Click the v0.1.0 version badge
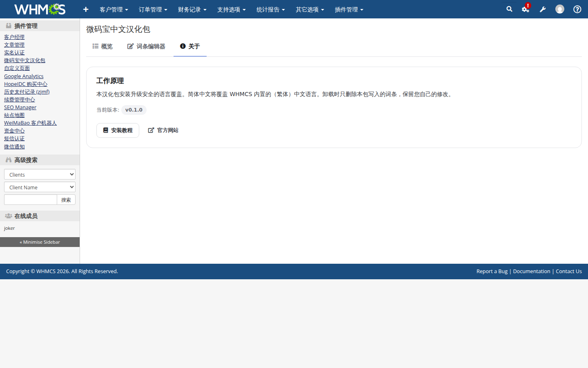This screenshot has height=368, width=588. coord(134,110)
